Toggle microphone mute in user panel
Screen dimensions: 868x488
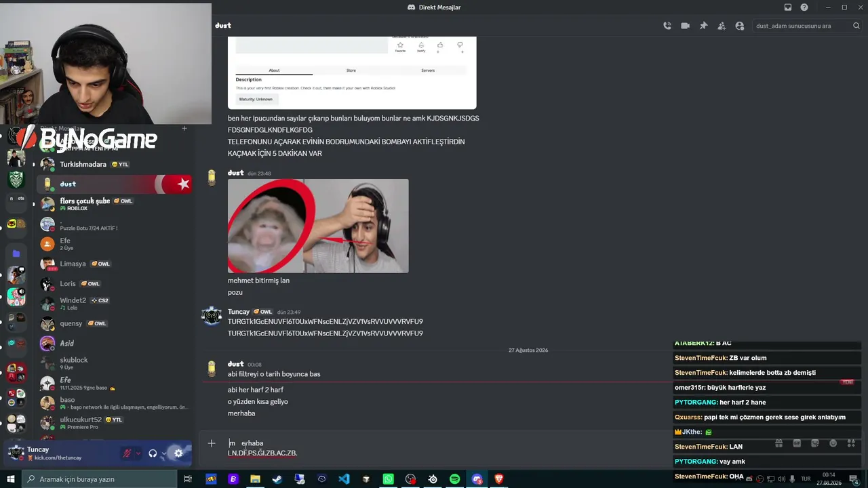click(127, 453)
